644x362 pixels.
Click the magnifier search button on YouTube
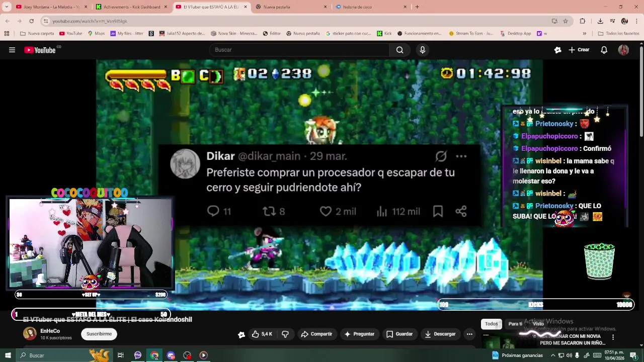(399, 50)
